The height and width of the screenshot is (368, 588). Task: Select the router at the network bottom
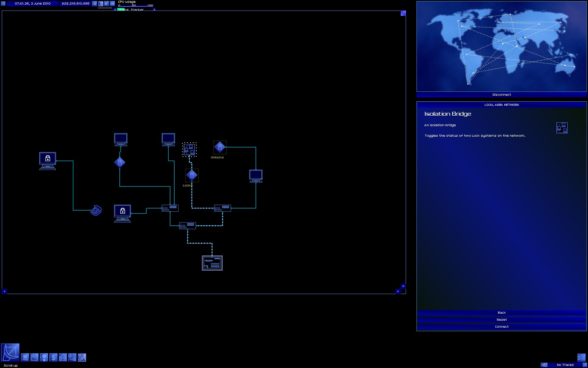[212, 263]
